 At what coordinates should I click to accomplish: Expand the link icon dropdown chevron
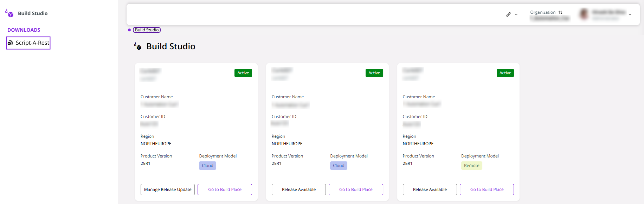[516, 14]
